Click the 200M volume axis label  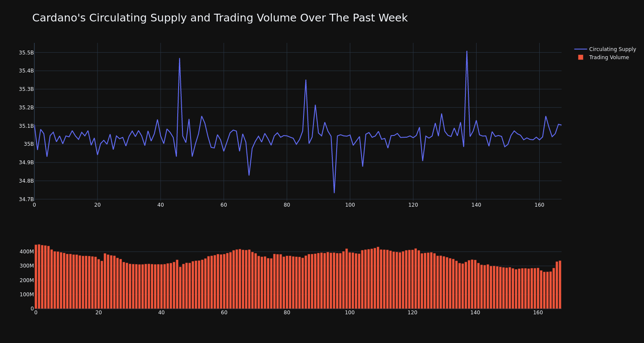(26, 280)
